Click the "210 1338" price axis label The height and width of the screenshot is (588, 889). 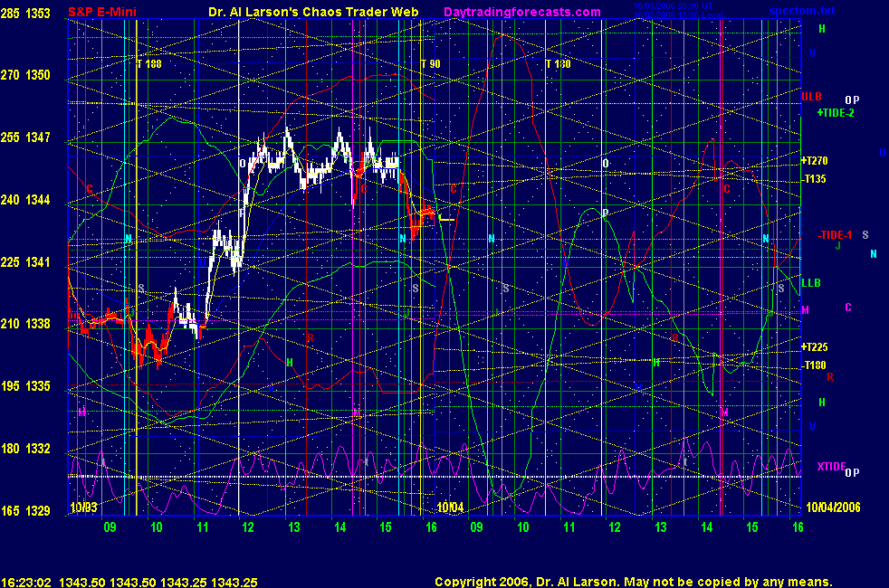[x=25, y=324]
